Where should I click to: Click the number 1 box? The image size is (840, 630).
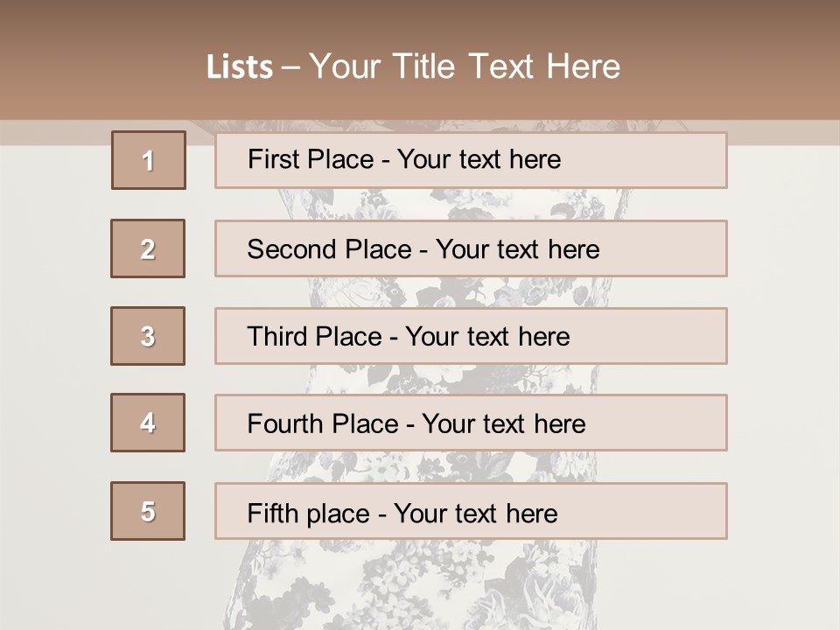click(148, 160)
